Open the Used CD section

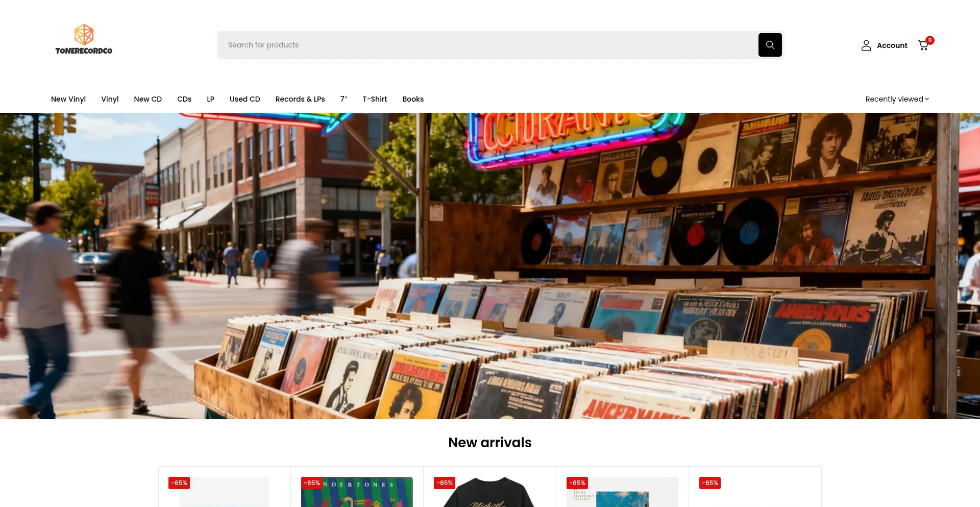244,99
